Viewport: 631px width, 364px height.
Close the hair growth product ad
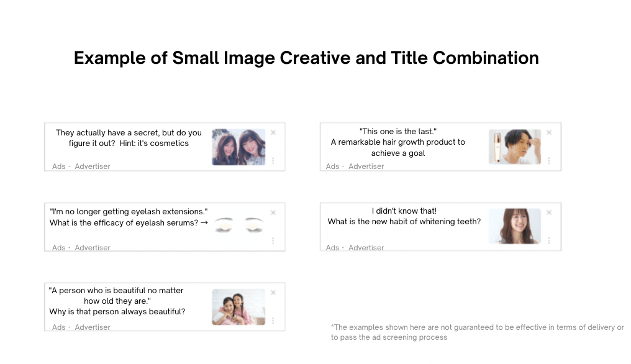(549, 132)
